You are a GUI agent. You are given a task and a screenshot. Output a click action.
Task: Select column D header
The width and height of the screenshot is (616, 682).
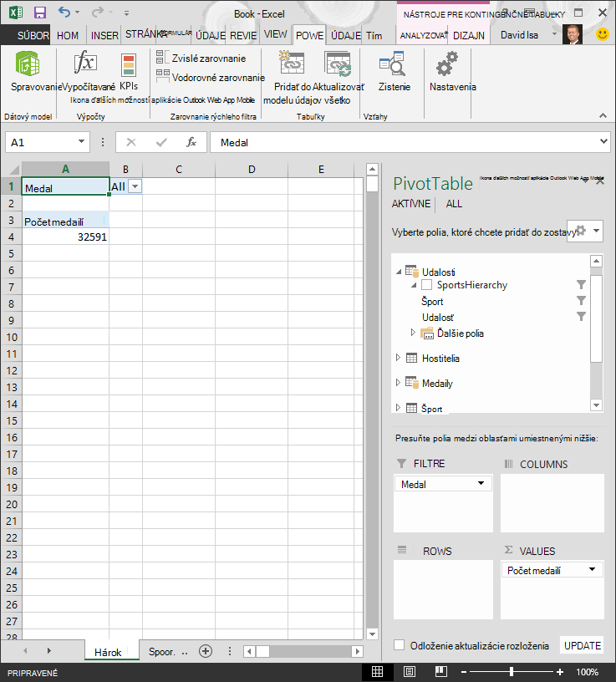tap(252, 169)
